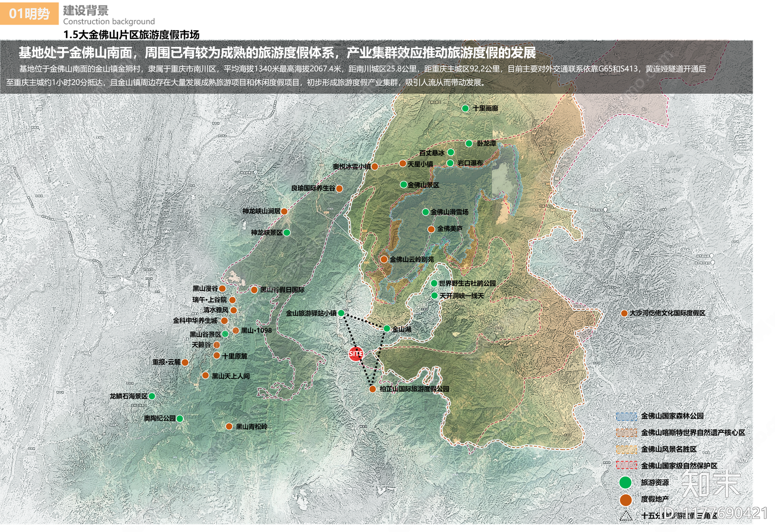Select the green dot beside 奥陶纪公园

(x=180, y=419)
